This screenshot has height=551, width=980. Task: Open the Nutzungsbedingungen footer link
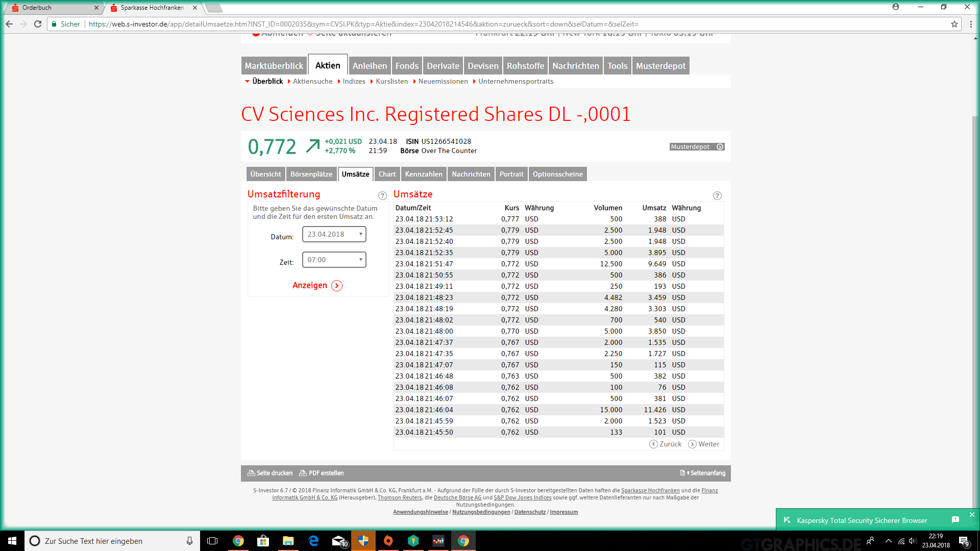tap(481, 512)
